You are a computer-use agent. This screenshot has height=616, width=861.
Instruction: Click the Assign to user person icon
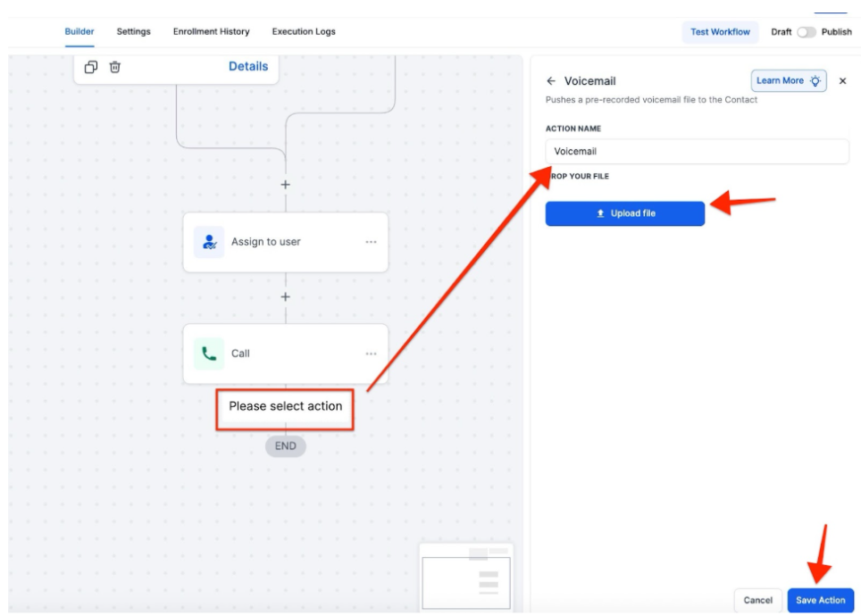(x=209, y=242)
